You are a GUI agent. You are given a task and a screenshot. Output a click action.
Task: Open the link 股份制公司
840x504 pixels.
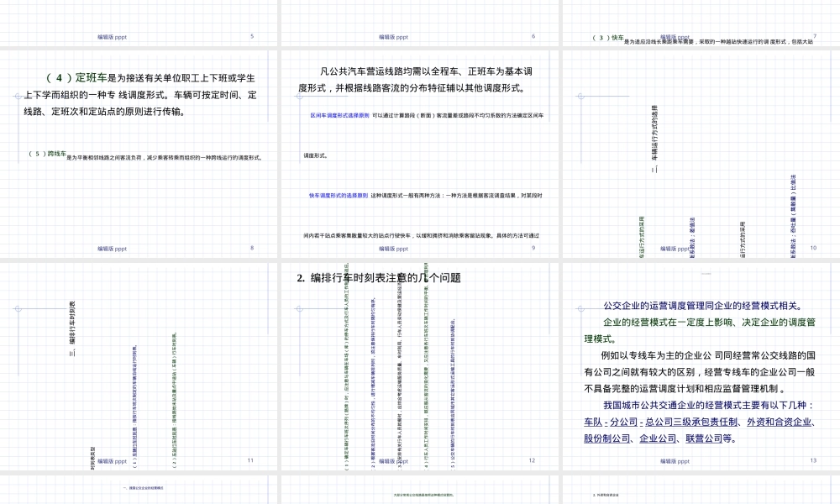click(x=607, y=438)
